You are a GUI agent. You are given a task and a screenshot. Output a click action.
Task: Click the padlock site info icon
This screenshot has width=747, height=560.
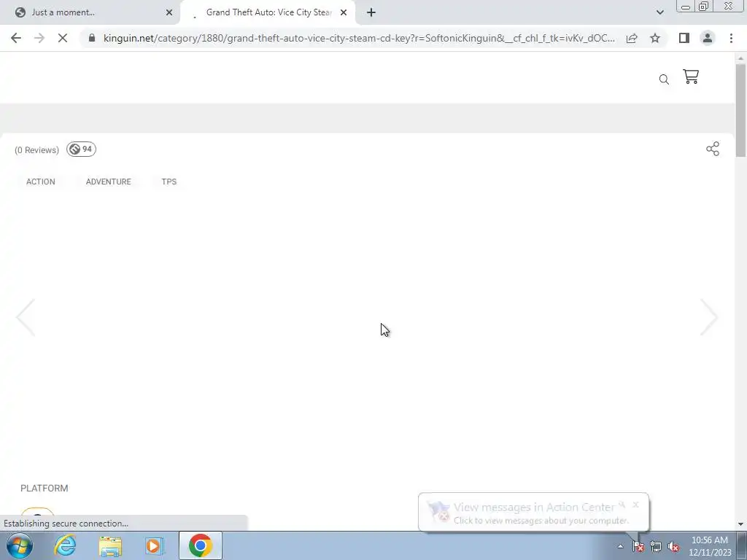(92, 38)
